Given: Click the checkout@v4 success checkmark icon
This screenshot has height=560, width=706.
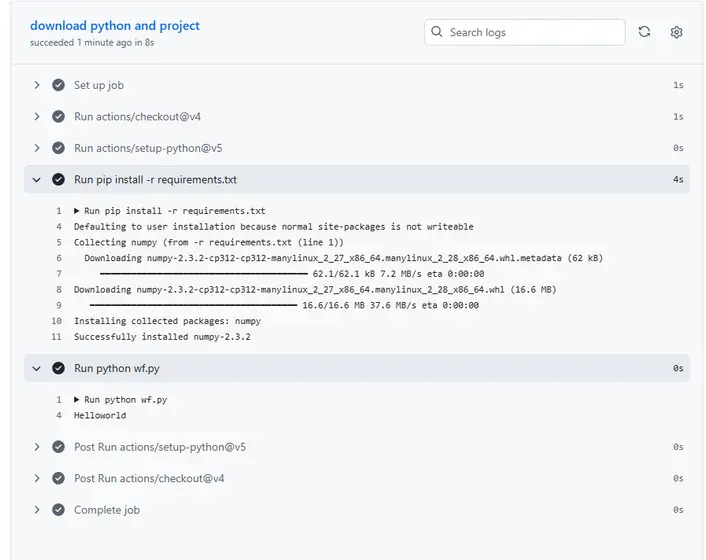Looking at the screenshot, I should [59, 117].
